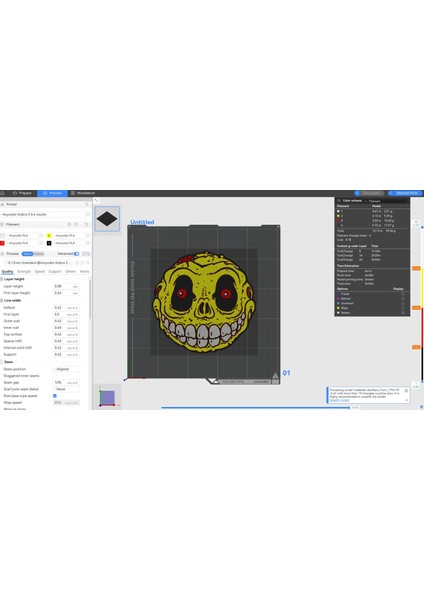This screenshot has width=424, height=600.
Task: Click the Printer section reset icon
Action: point(86,204)
